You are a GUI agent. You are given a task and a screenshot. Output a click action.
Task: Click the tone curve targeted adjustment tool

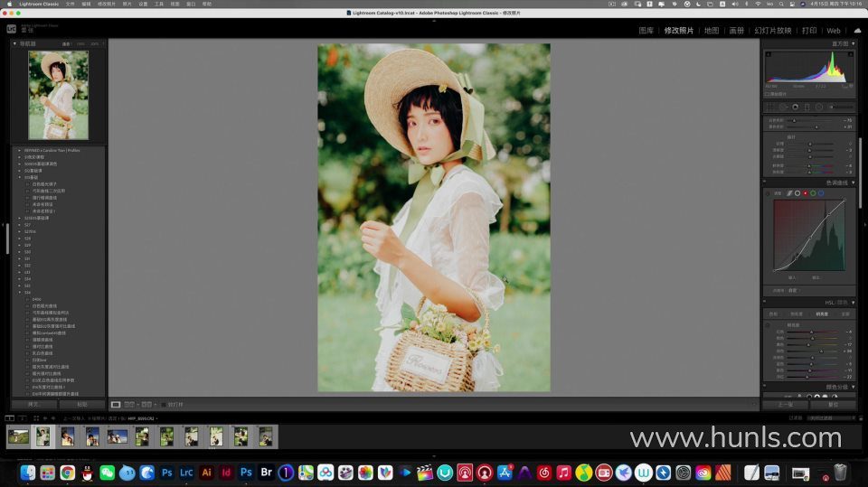[x=768, y=193]
